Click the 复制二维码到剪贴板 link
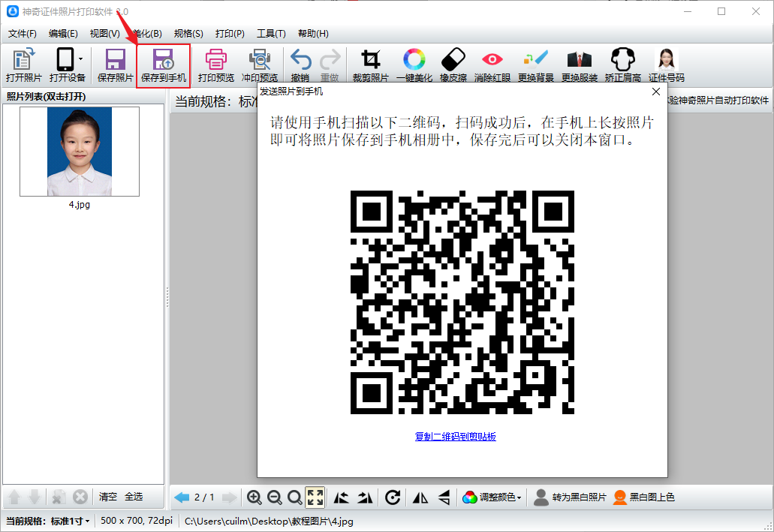 pos(455,436)
